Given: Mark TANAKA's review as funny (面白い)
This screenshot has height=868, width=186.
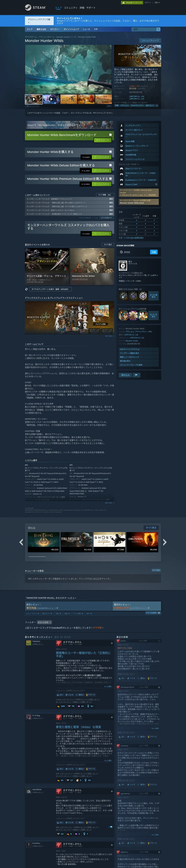Looking at the screenshot, I should point(80,695).
